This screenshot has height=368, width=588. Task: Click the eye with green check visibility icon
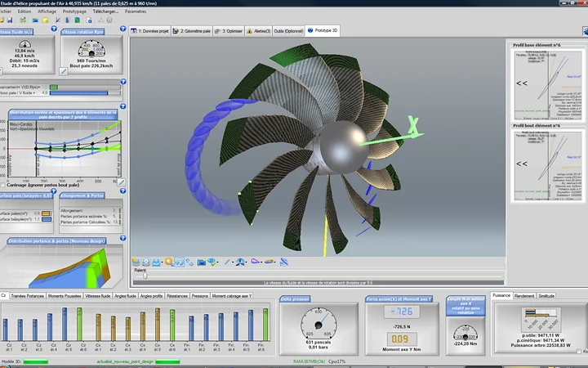[x=212, y=263]
